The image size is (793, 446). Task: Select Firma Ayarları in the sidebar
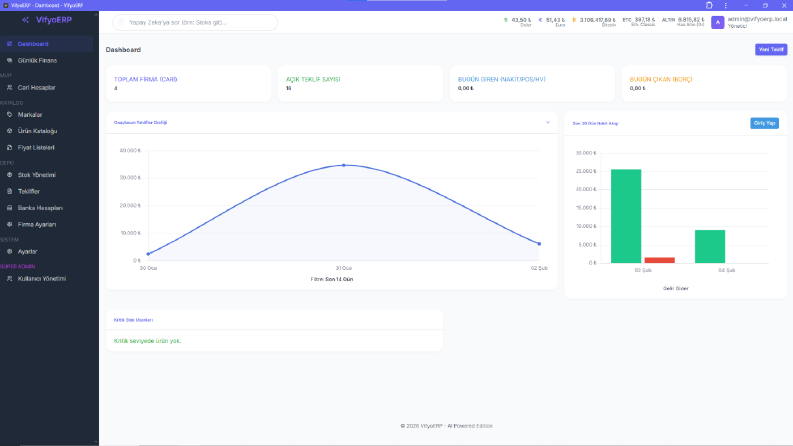(x=47, y=225)
